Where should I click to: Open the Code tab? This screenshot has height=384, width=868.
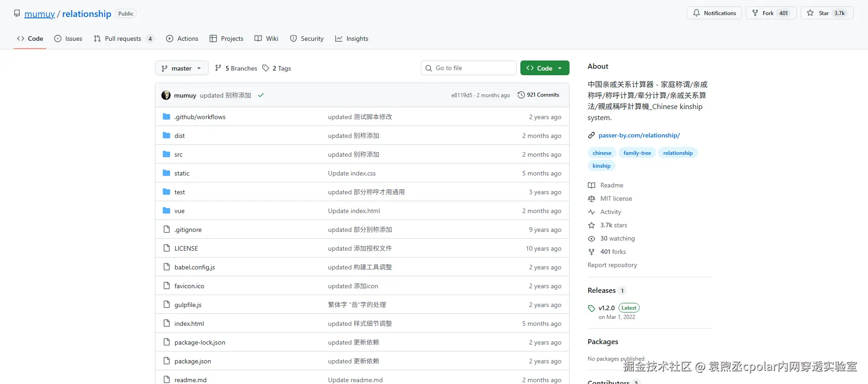tap(30, 38)
